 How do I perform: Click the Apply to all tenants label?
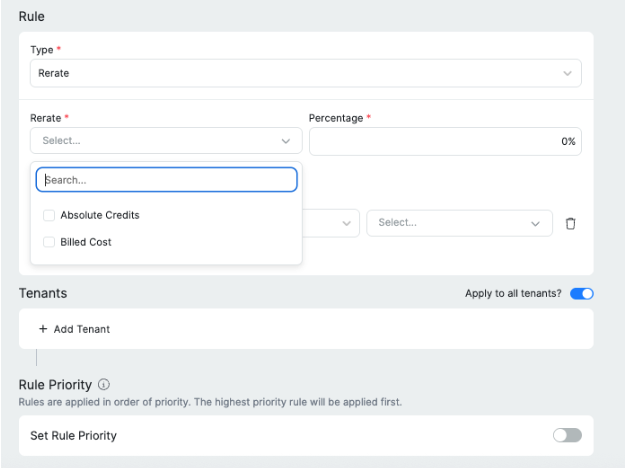[x=513, y=294]
